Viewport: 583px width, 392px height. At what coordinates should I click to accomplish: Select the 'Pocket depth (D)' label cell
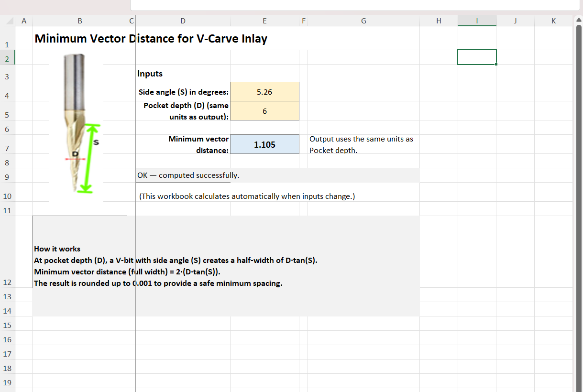pyautogui.click(x=183, y=111)
